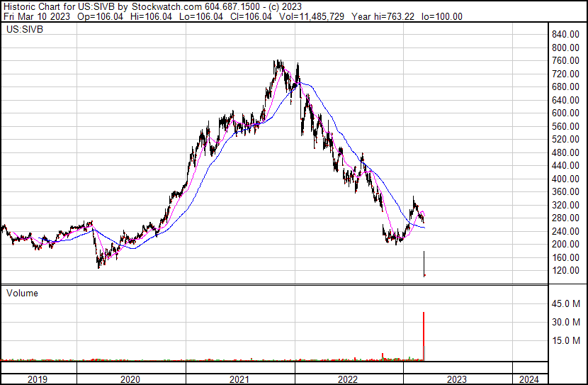The width and height of the screenshot is (588, 385).
Task: Click the March 2023 crash price bar near 120
Action: 424,264
